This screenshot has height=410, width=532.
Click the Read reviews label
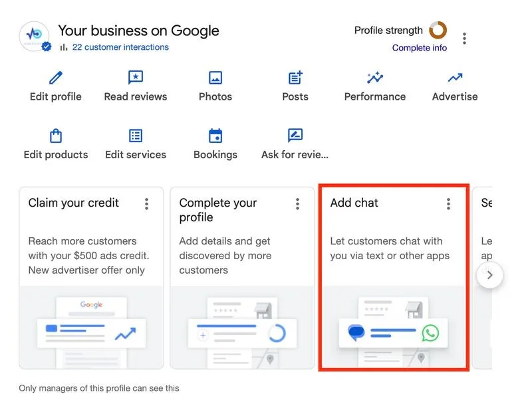tap(136, 96)
